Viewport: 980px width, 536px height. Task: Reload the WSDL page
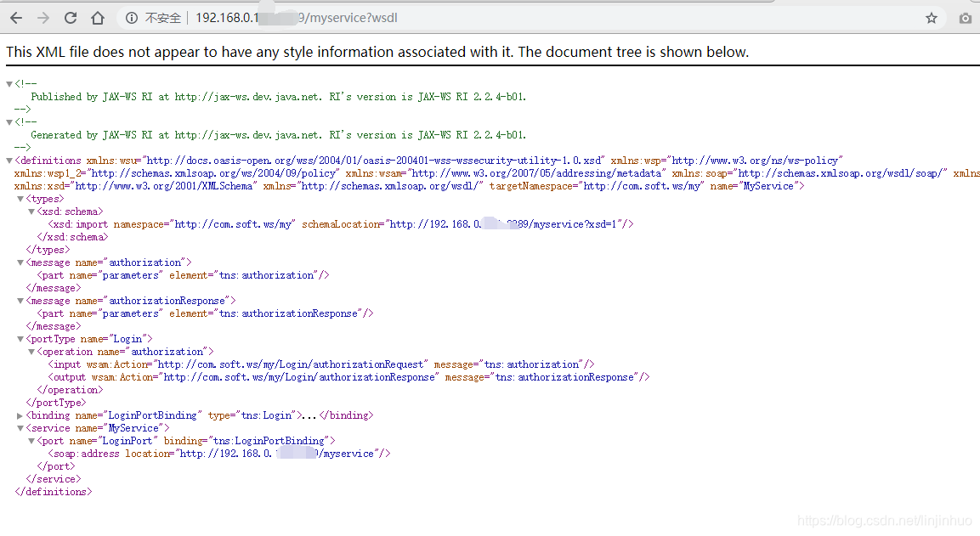(x=70, y=17)
